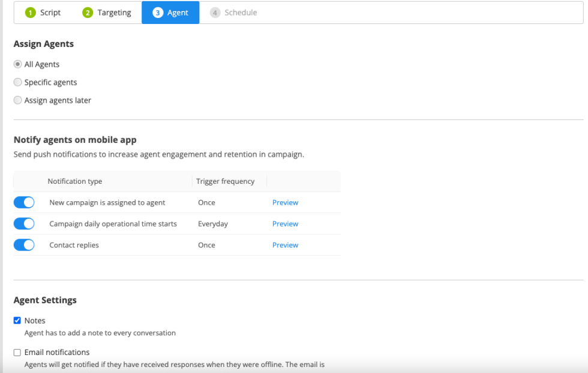Uncheck the Notes checkbox

click(x=17, y=320)
